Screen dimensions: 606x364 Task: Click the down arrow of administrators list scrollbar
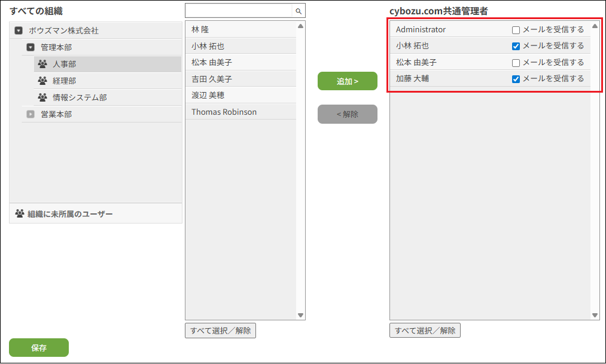click(595, 315)
